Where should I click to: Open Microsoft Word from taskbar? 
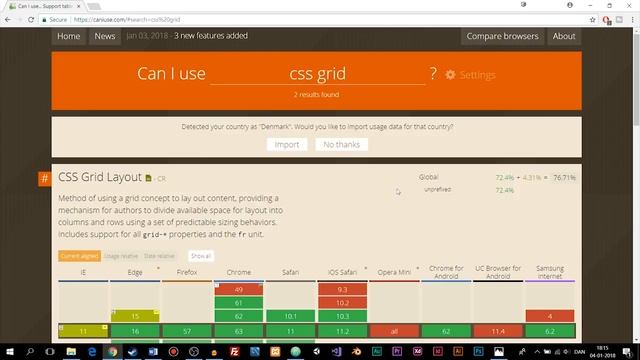coord(153,351)
